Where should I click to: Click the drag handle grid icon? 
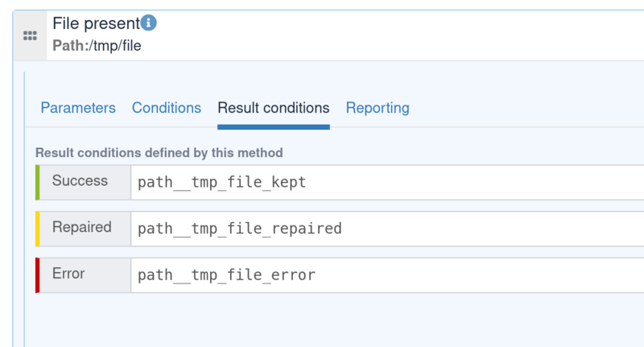30,35
